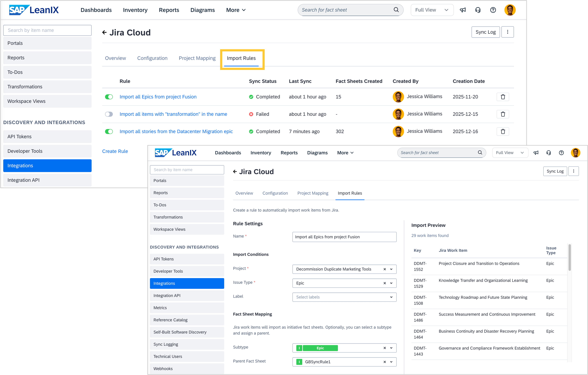
Task: Clear the Issue Type Epic selection
Action: tap(385, 283)
